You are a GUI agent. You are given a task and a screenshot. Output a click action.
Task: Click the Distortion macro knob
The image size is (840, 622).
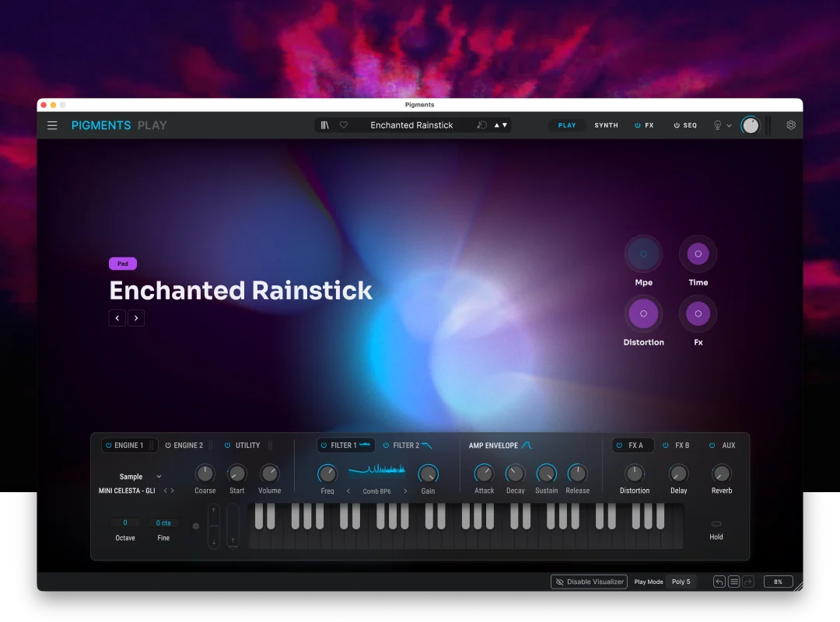pos(643,314)
